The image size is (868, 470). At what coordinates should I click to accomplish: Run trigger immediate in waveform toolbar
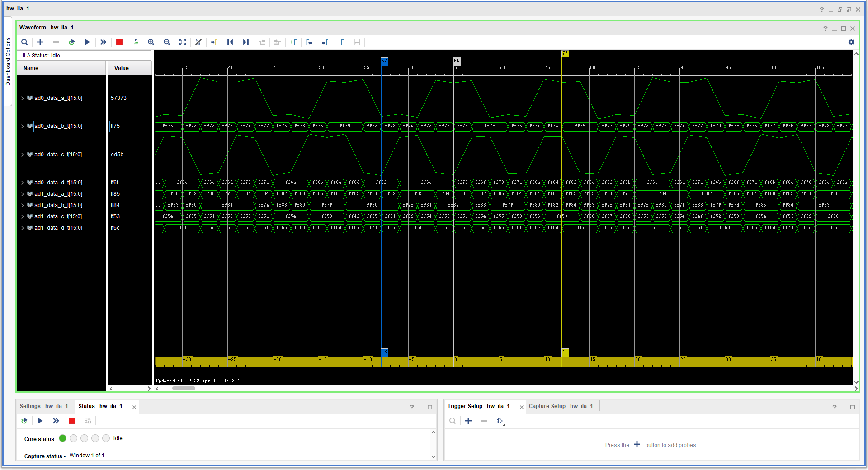(x=104, y=42)
